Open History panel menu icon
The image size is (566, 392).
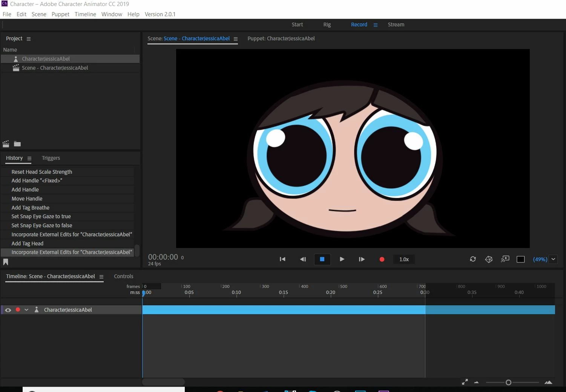29,158
